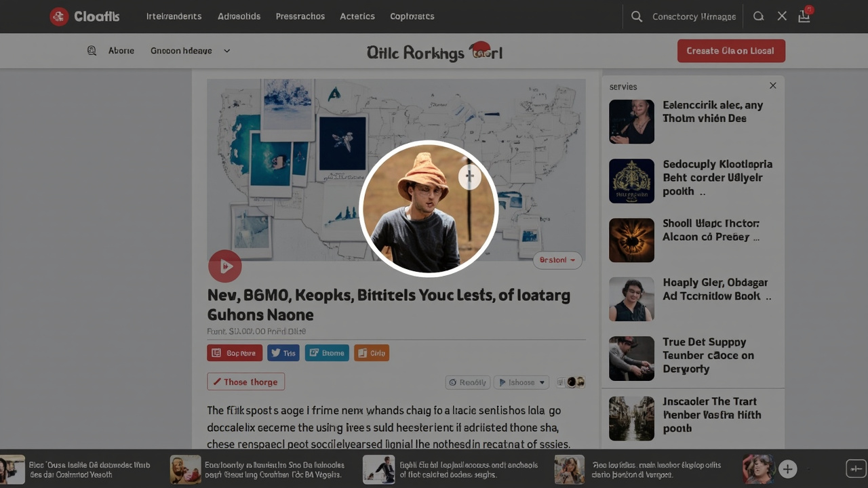Click the X icon in the top bar

pos(782,16)
